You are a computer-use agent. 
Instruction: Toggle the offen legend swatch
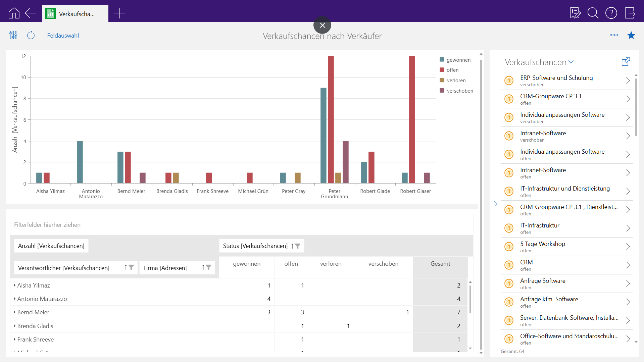pyautogui.click(x=442, y=70)
